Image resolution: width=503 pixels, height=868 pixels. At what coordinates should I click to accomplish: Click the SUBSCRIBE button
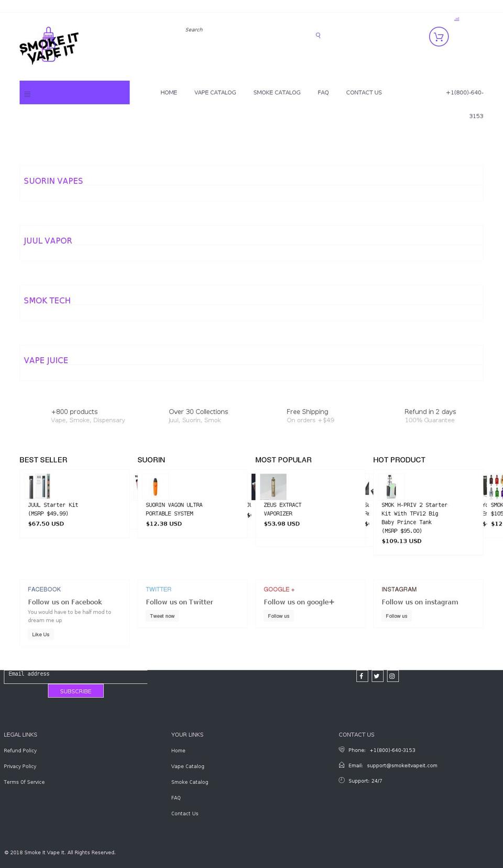pyautogui.click(x=76, y=691)
